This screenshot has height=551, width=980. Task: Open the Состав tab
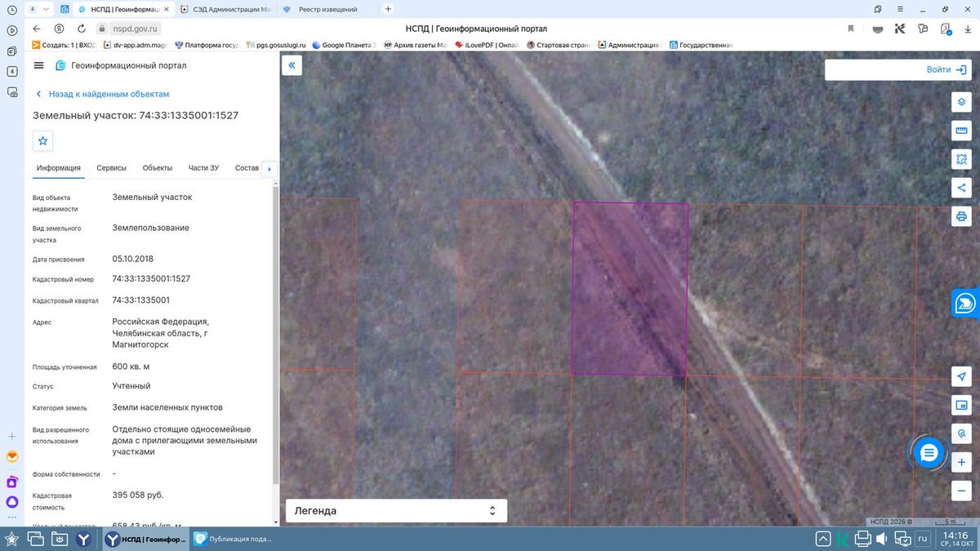(x=247, y=168)
